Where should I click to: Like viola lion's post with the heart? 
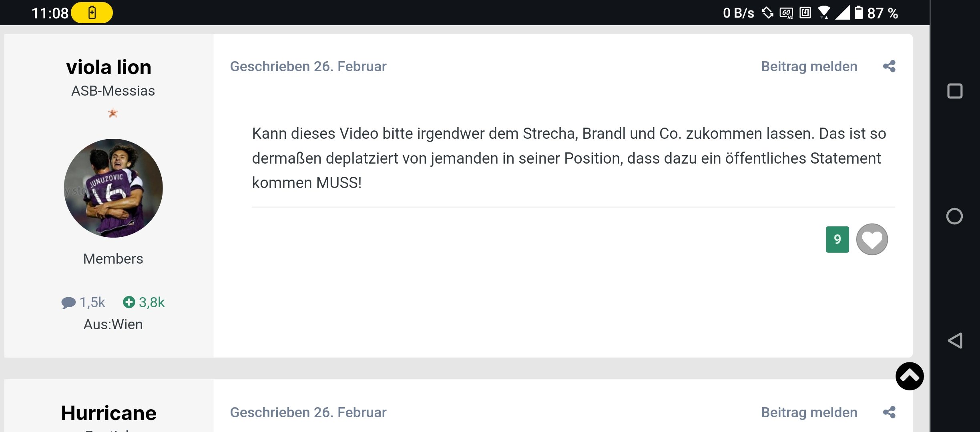tap(872, 239)
